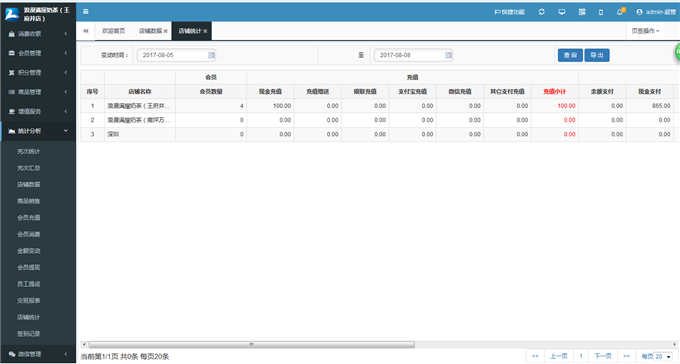Screen dimensions: 680x364
Task: Click the hamburger sidebar toggle icon
Action: click(85, 12)
